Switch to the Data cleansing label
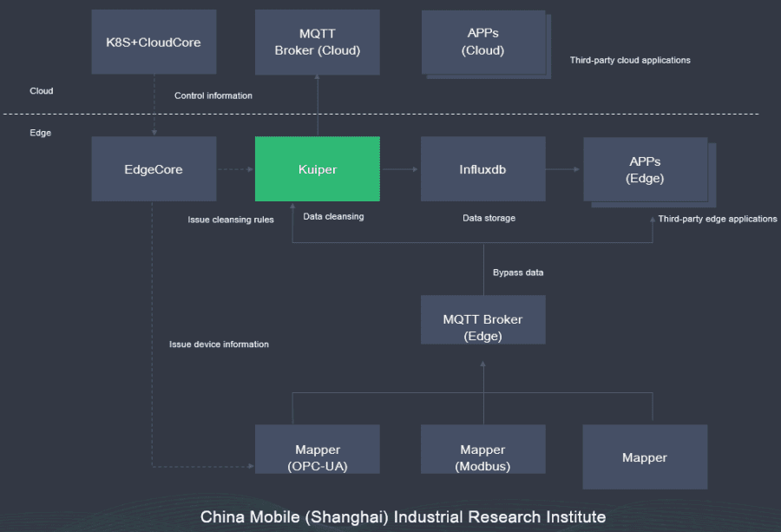The height and width of the screenshot is (532, 781). point(333,216)
